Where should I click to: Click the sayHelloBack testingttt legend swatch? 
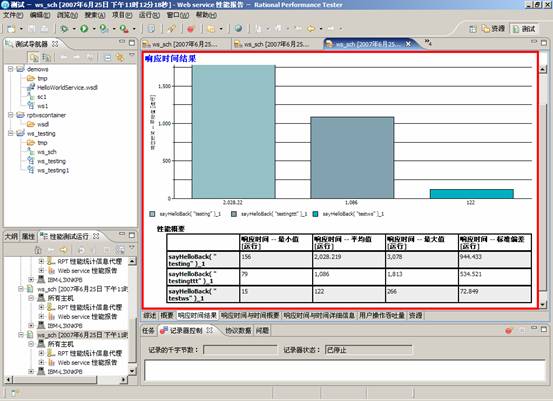(x=234, y=214)
